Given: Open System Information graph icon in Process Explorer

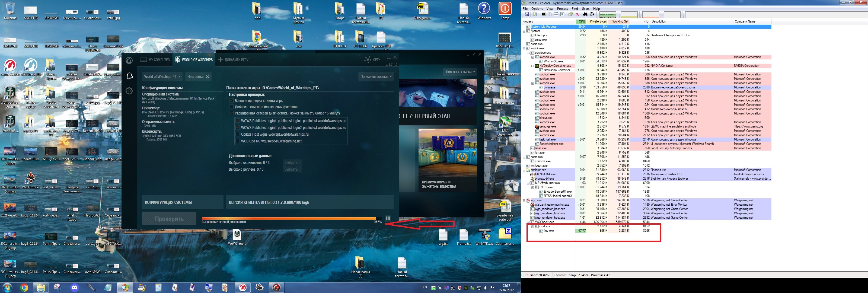Looking at the screenshot, I should coord(544,14).
